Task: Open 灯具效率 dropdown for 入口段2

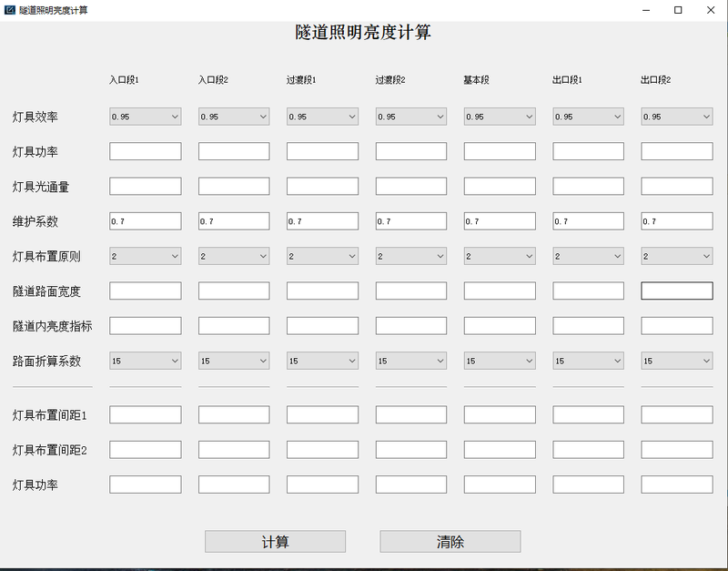Action: [234, 117]
